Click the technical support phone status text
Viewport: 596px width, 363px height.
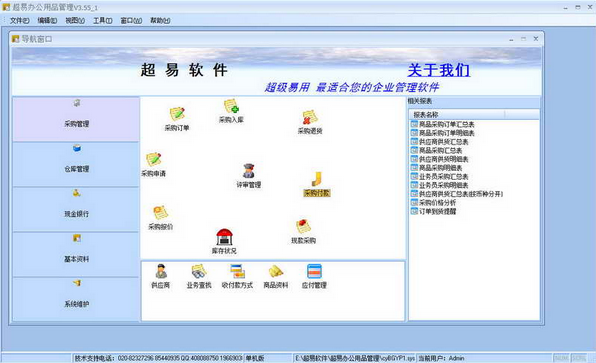[158, 358]
